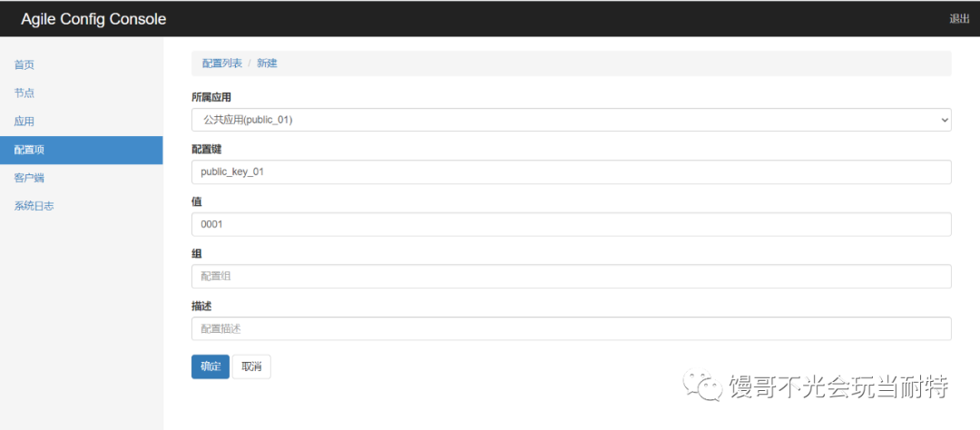Focus the 配置键 field containing public_key_01
980x430 pixels.
pyautogui.click(x=572, y=171)
